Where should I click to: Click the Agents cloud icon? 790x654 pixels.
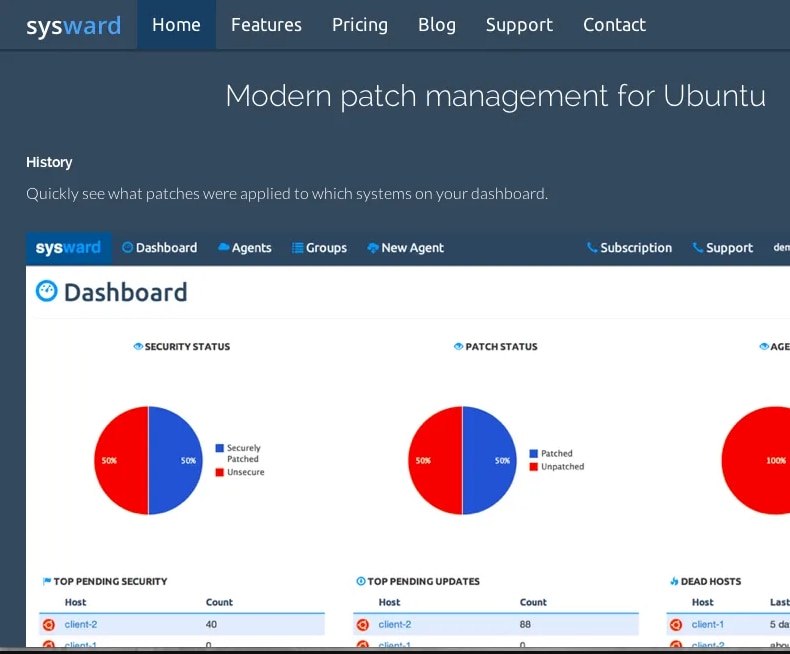[x=224, y=247]
